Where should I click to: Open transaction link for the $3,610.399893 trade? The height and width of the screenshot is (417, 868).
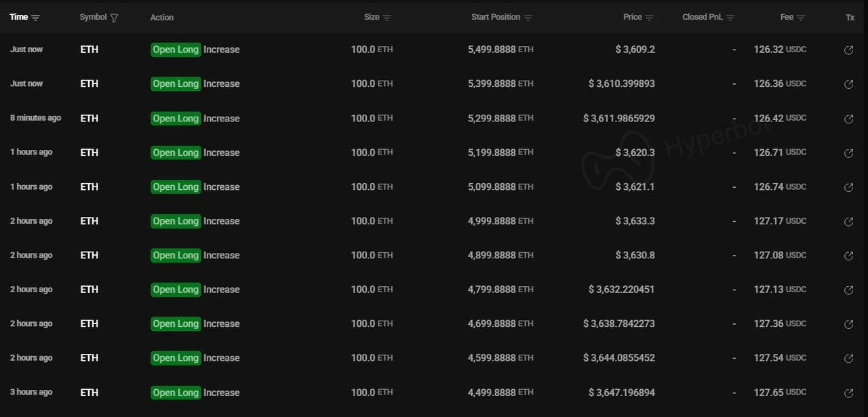848,84
